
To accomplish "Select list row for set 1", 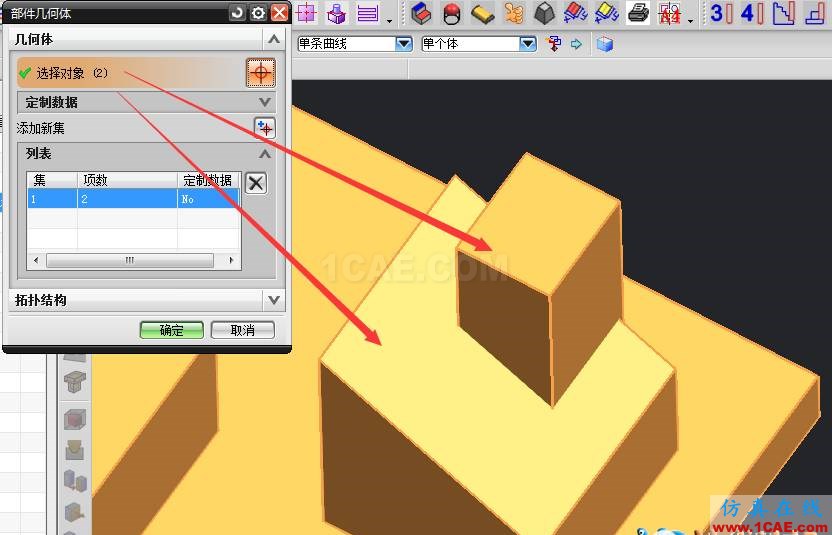I will [x=134, y=199].
